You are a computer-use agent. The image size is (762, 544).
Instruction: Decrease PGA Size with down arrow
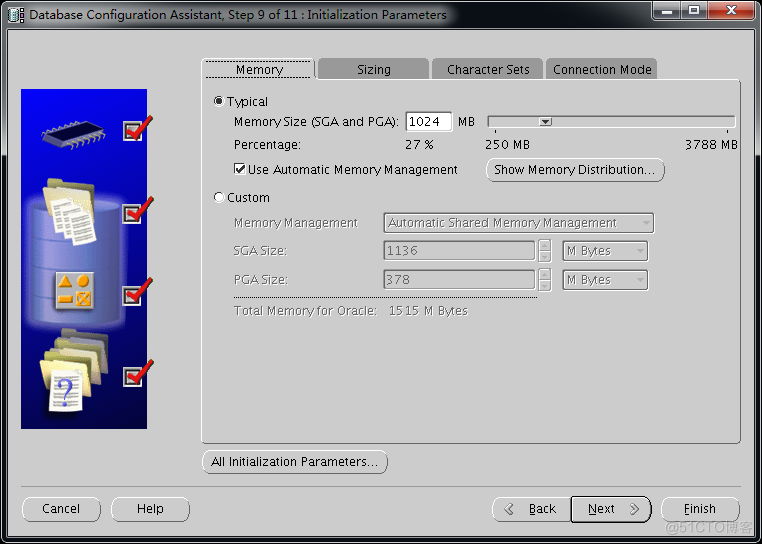(545, 285)
